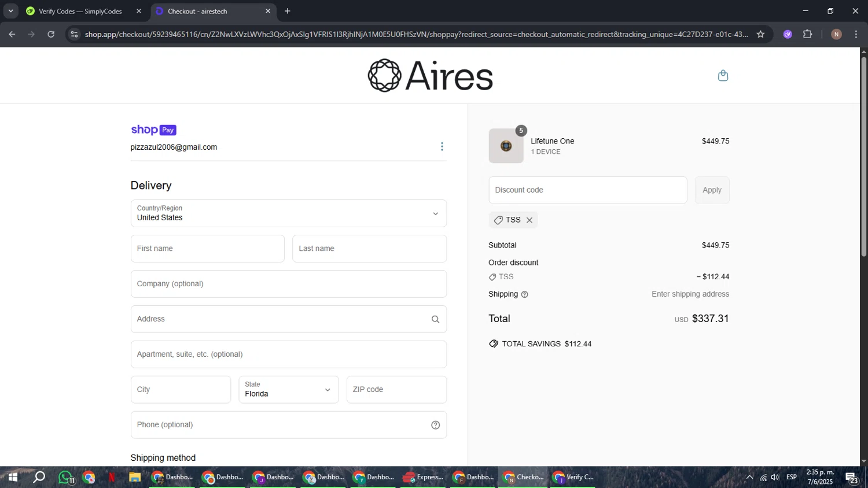Show the phone number help tooltip

coord(436,425)
